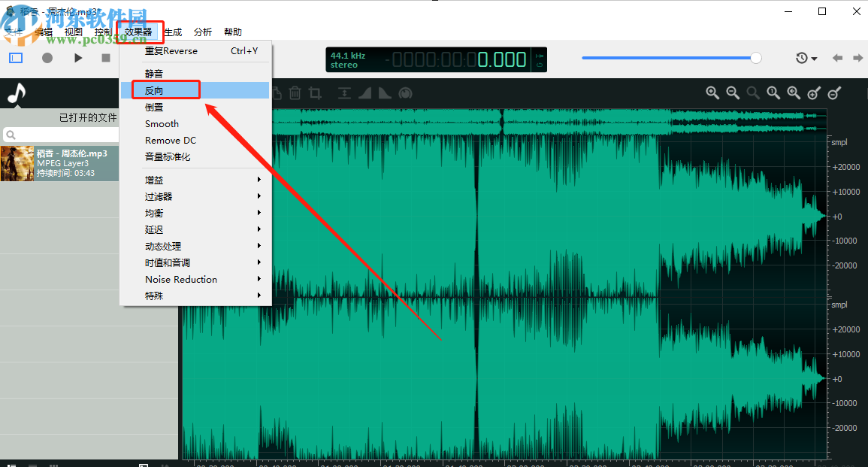Open the 控制 menu

pos(103,32)
